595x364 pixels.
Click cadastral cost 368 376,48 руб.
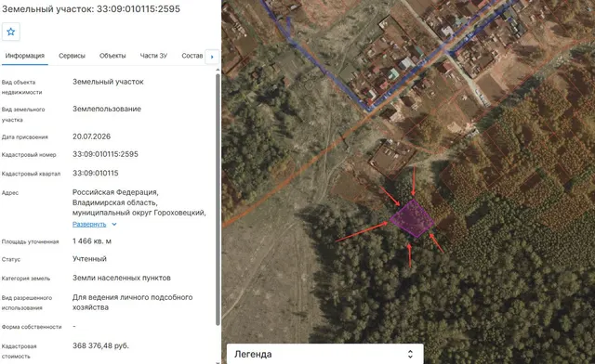[x=100, y=345]
